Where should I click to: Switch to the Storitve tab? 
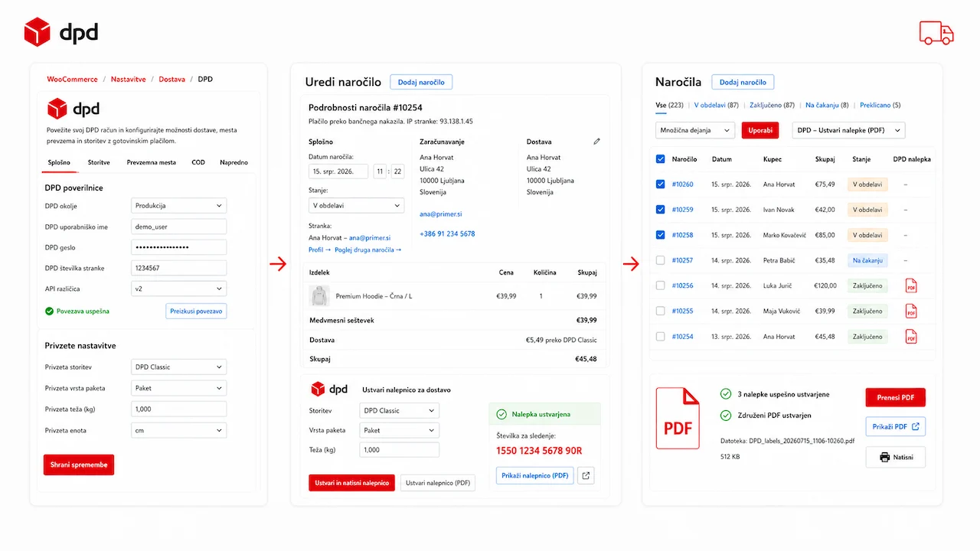(99, 162)
